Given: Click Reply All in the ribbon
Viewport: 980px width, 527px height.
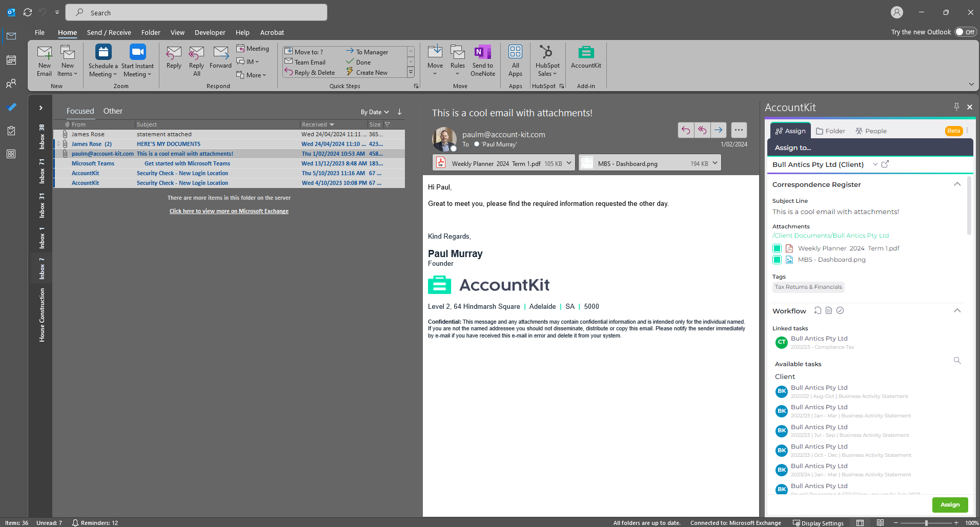Looking at the screenshot, I should pyautogui.click(x=196, y=60).
